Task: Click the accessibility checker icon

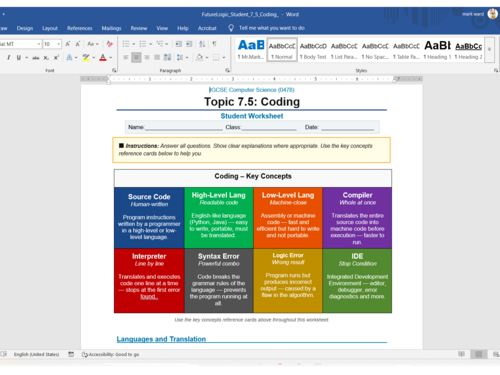Action: coord(85,354)
